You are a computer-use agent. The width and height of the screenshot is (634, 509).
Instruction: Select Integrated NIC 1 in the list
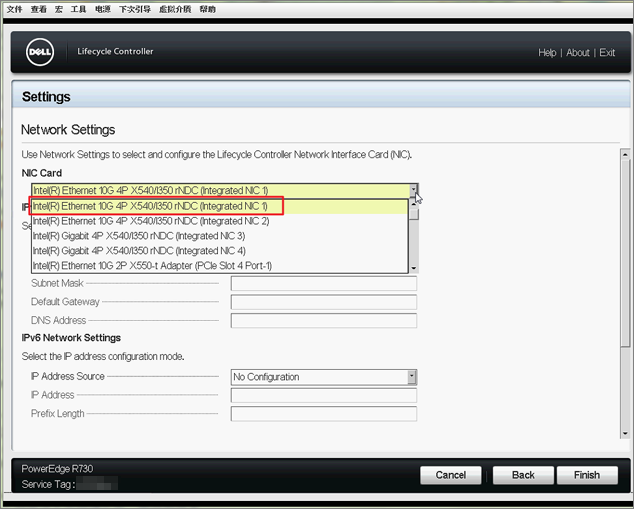220,206
